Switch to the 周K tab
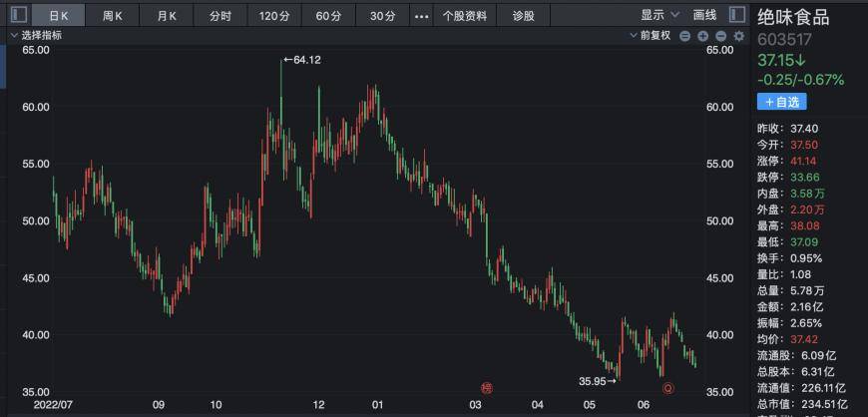 pyautogui.click(x=113, y=16)
